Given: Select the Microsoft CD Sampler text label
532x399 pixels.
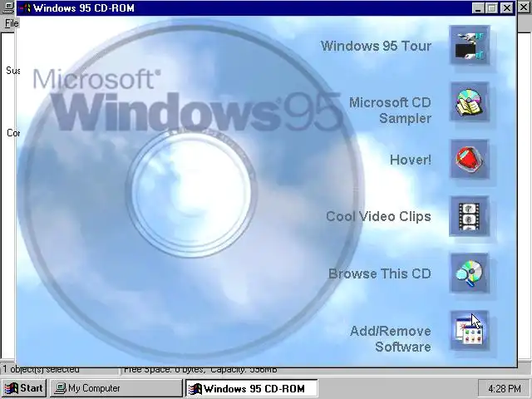Looking at the screenshot, I should [x=390, y=111].
